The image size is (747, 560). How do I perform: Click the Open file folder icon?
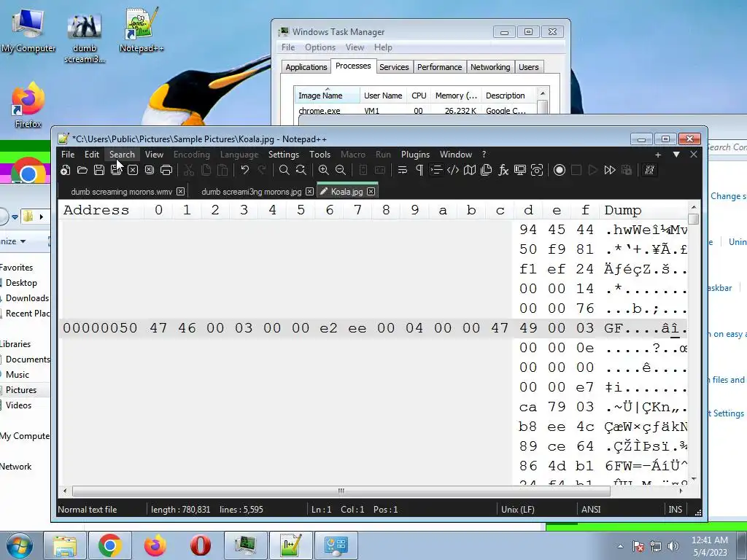pos(82,170)
